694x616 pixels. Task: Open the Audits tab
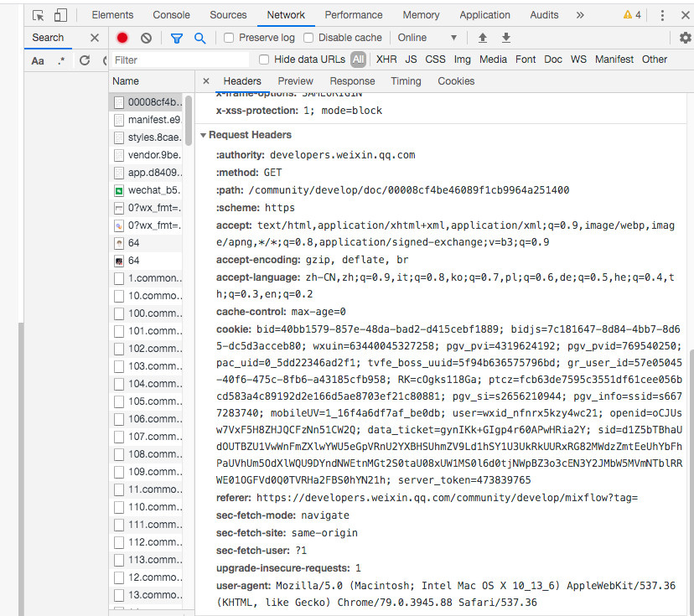pyautogui.click(x=544, y=15)
